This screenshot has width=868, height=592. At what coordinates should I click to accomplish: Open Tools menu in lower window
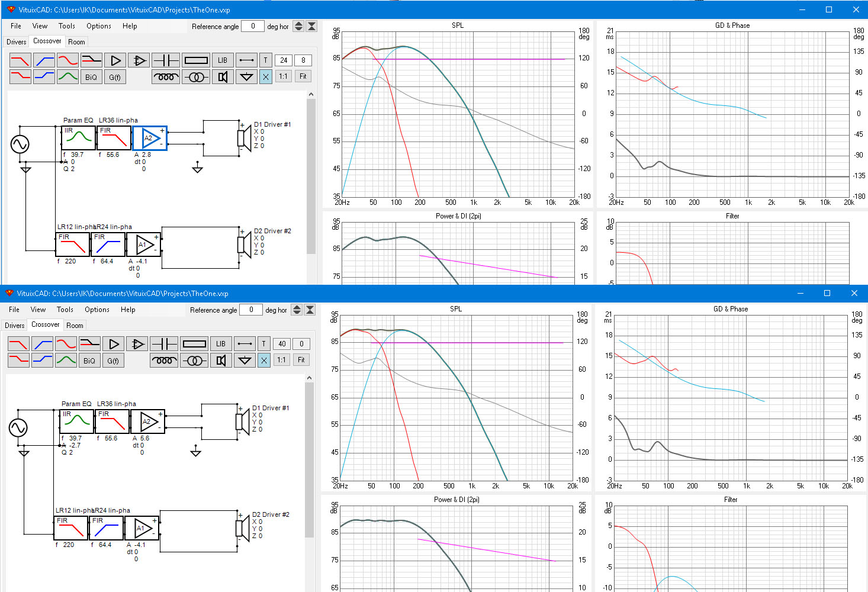click(x=65, y=310)
